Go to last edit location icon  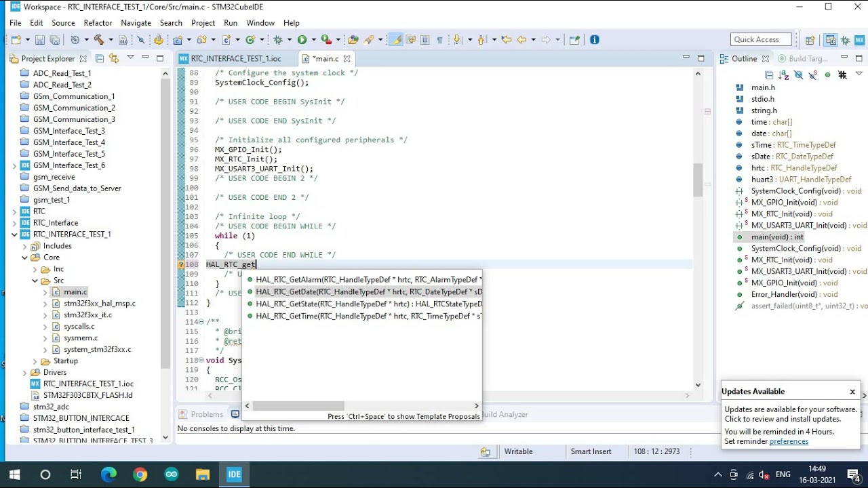pos(507,40)
